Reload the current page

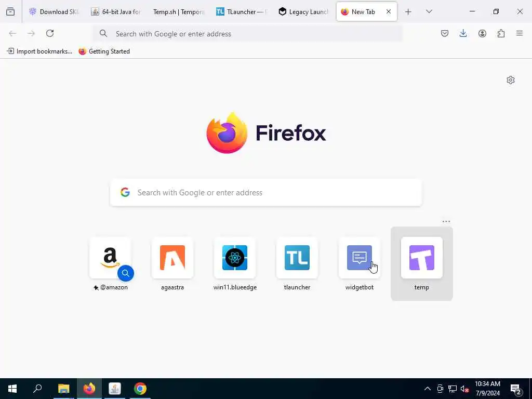coord(50,33)
